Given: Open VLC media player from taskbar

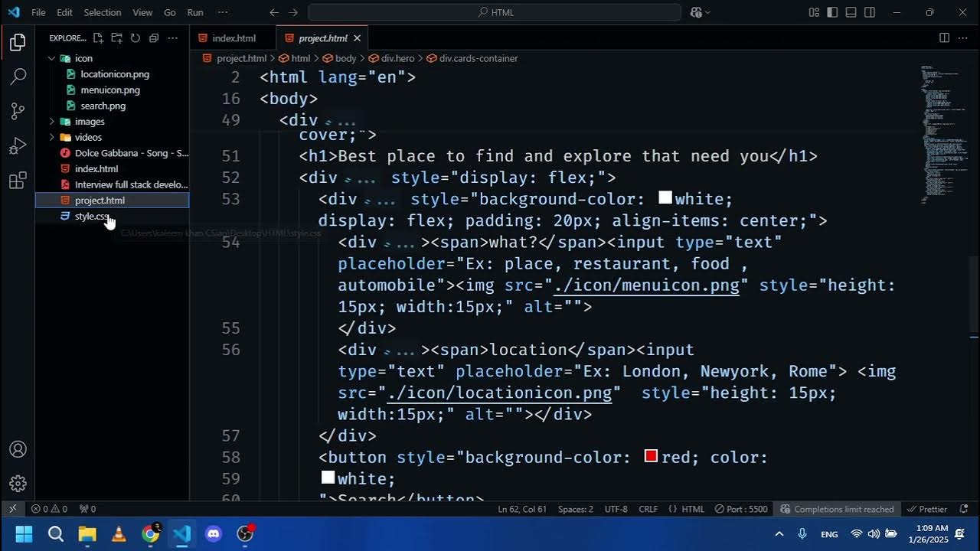Looking at the screenshot, I should 119,533.
